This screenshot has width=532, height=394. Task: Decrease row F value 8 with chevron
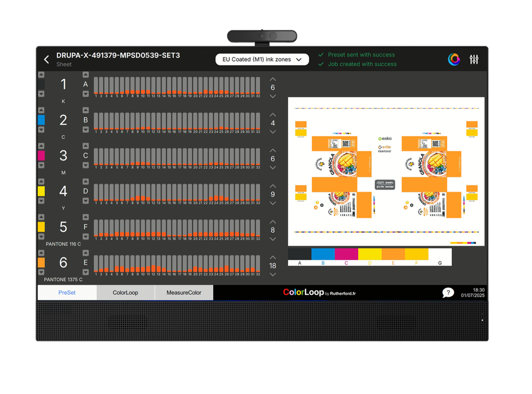pos(273,239)
